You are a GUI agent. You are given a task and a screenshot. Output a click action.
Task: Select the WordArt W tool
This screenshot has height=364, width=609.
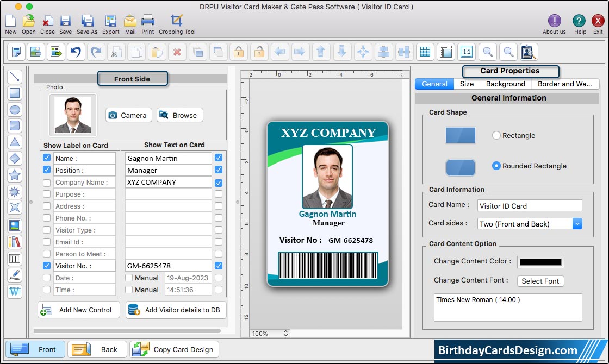14,291
